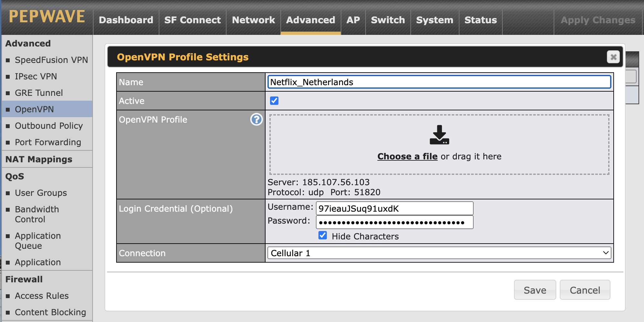Go to the System tab
644x322 pixels.
[435, 20]
